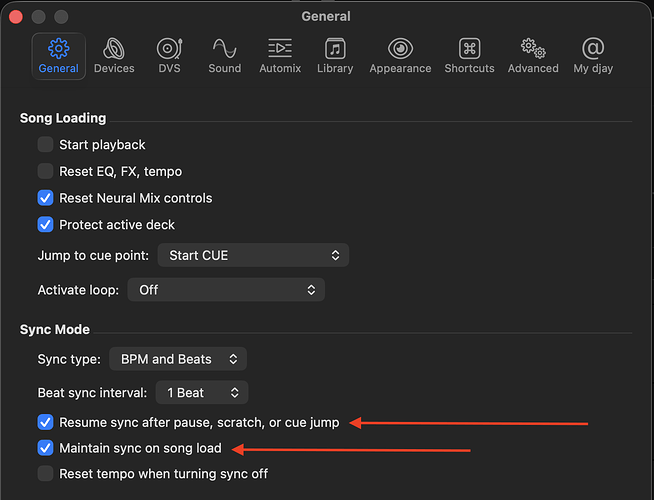654x500 pixels.
Task: Go to Advanced settings
Action: coord(532,56)
